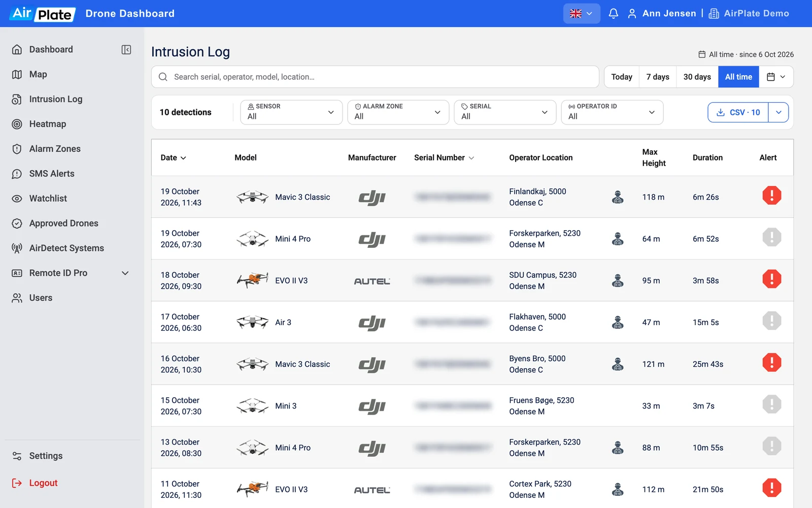Screen dimensions: 812x508
Task: Open the notifications bell
Action: pos(613,14)
